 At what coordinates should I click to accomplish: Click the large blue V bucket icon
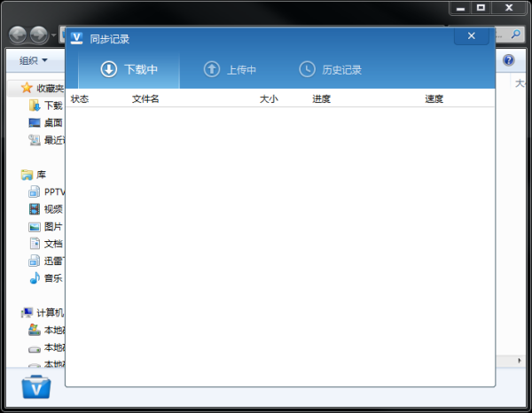36,387
